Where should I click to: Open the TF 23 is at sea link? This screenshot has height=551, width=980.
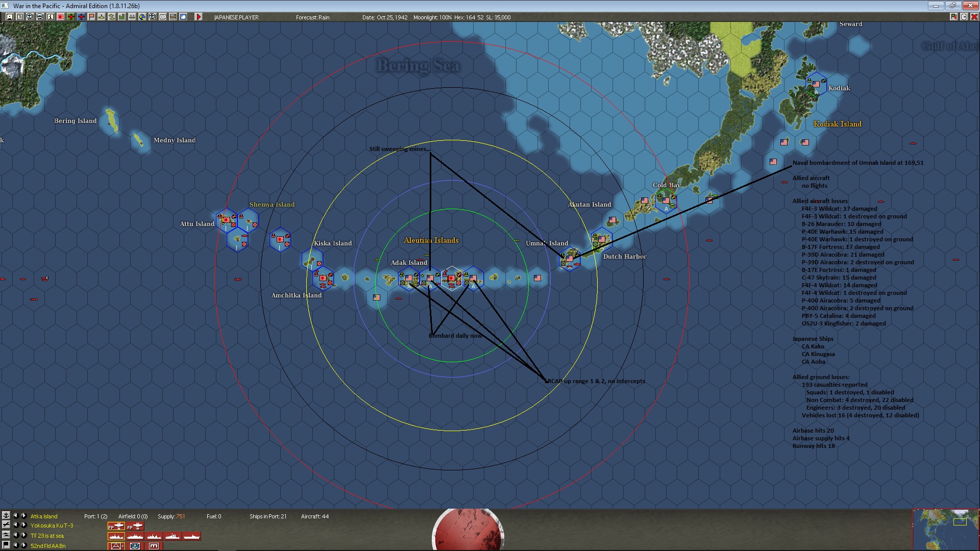[47, 536]
